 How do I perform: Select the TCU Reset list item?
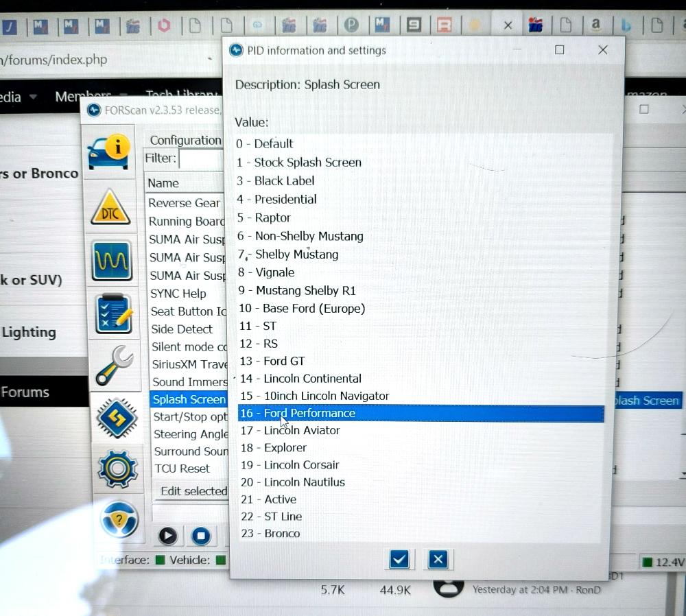[x=182, y=469]
